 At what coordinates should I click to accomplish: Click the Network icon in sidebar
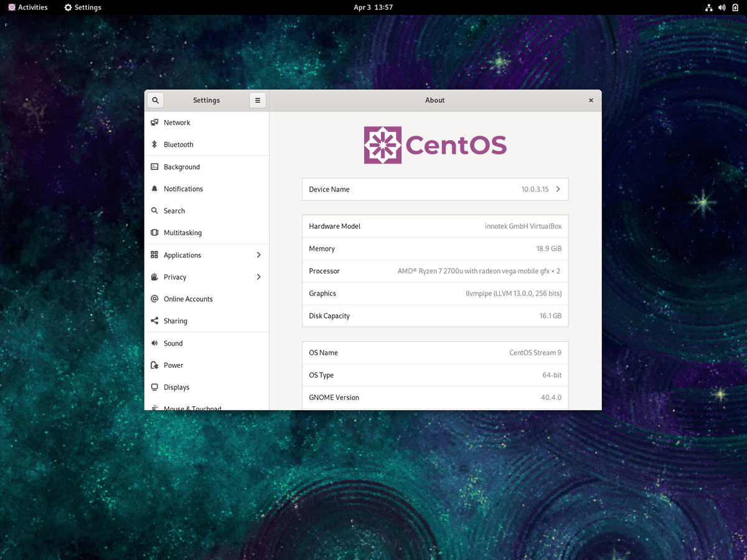pos(154,123)
